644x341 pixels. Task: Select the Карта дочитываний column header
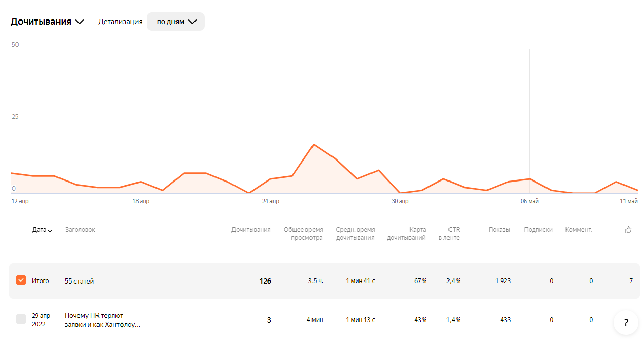(x=406, y=234)
